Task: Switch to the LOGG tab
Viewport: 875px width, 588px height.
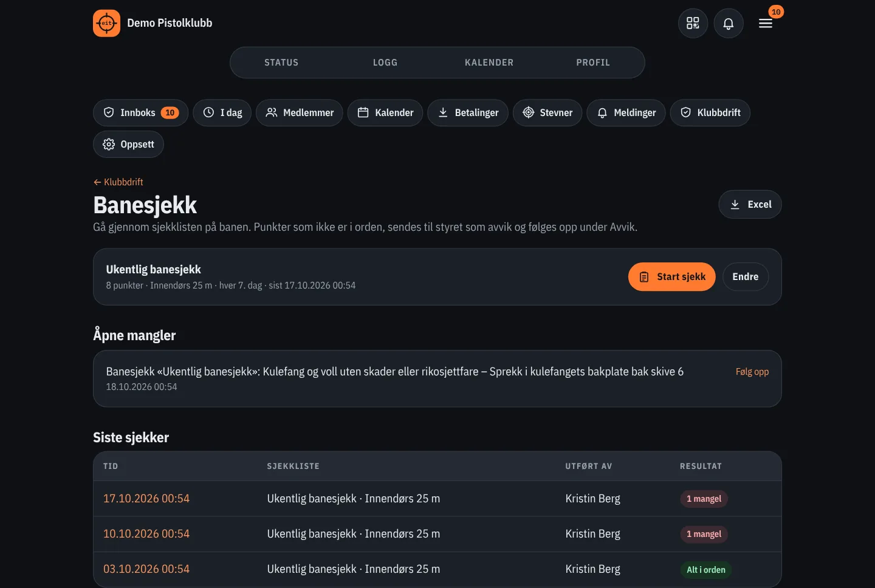Action: click(385, 63)
